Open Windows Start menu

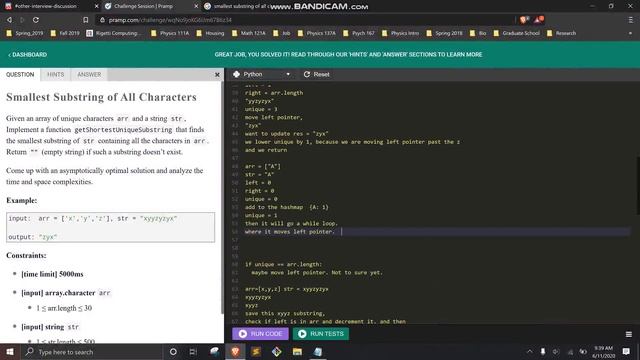coord(10,352)
